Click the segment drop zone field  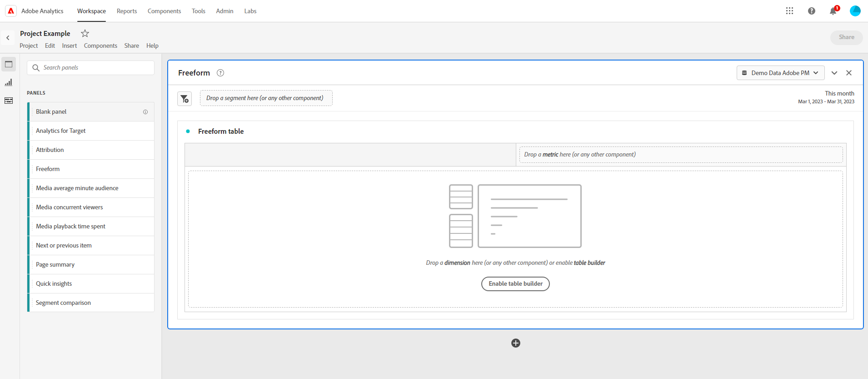pos(266,98)
